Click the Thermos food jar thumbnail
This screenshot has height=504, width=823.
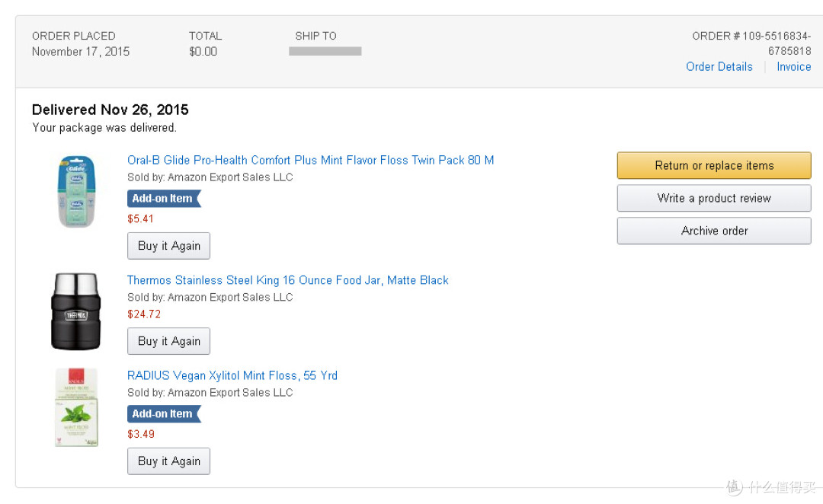(76, 311)
